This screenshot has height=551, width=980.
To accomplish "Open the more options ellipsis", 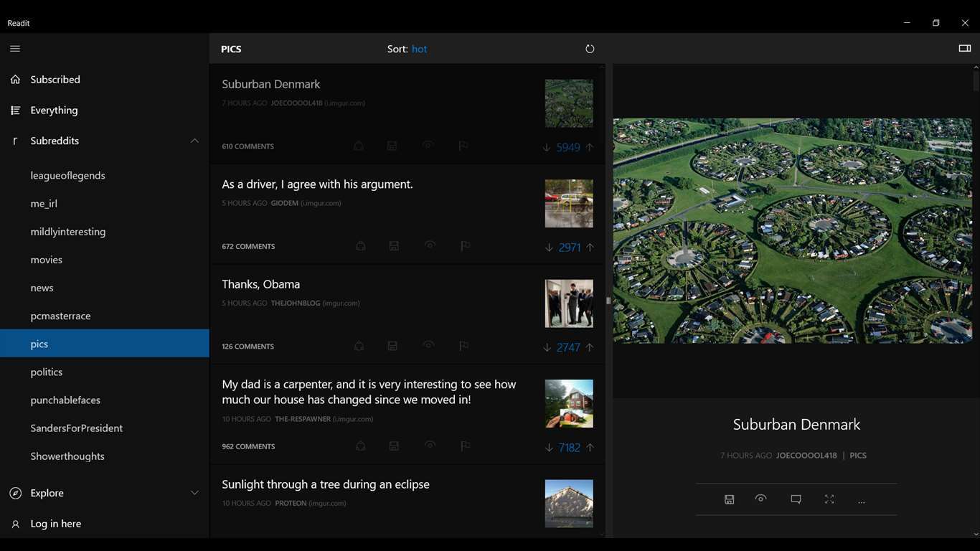I will tap(862, 501).
